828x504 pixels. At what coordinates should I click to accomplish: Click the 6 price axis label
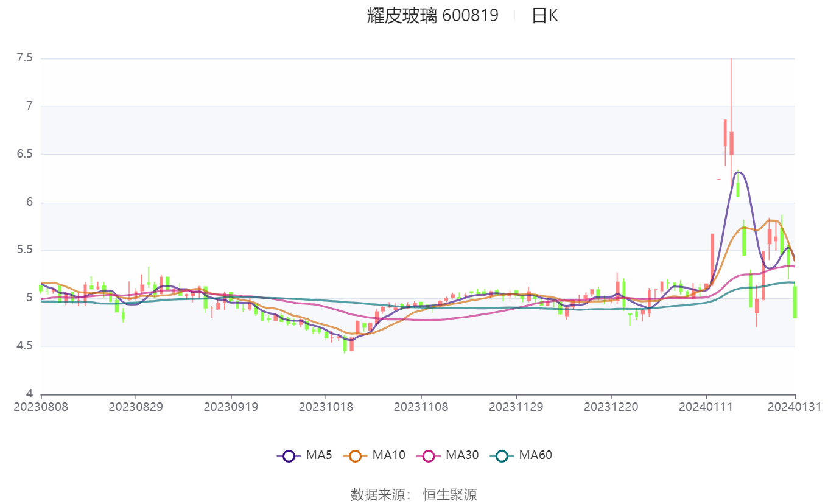[29, 203]
